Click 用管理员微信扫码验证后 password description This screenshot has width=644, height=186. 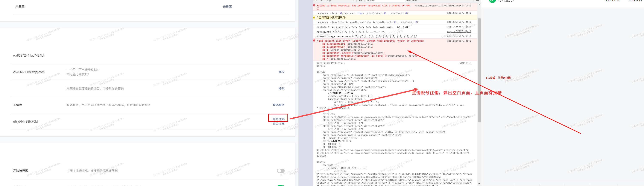pyautogui.click(x=95, y=88)
